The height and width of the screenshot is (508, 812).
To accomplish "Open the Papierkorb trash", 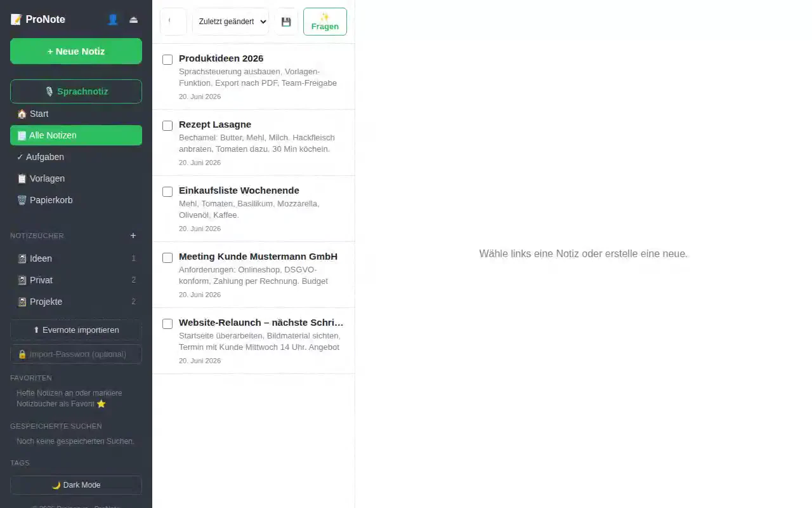I will pos(76,200).
